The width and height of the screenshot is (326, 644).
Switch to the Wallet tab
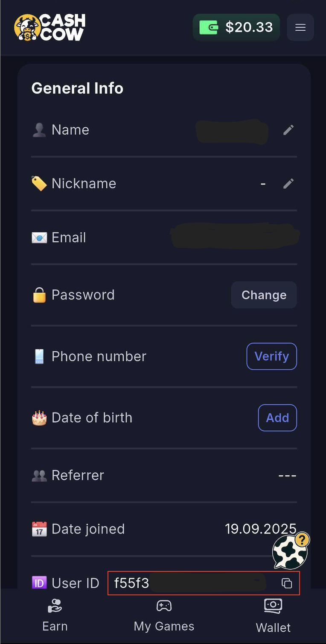tap(273, 616)
